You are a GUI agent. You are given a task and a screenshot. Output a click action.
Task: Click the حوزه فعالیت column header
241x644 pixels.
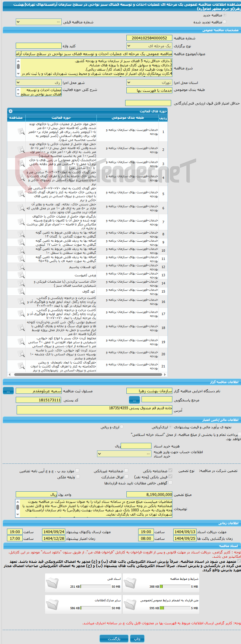pos(61,118)
